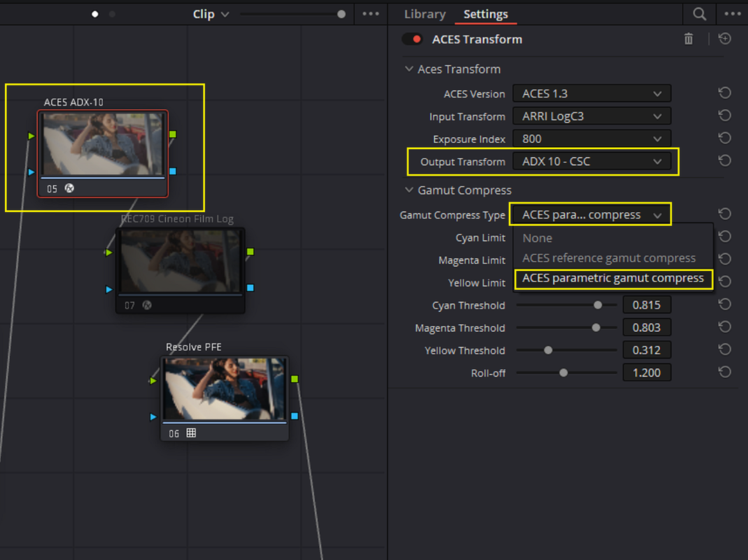Click the Roll-off slider handle

(x=563, y=373)
